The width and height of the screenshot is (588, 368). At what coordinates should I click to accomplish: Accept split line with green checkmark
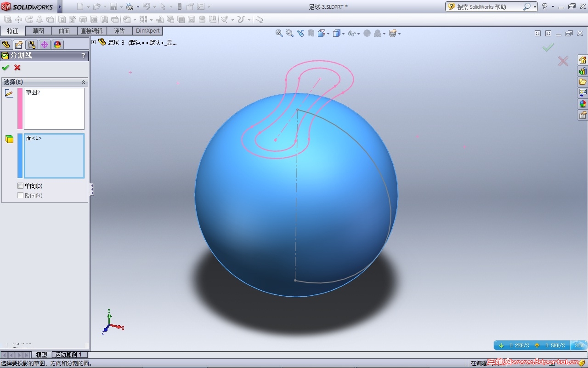pyautogui.click(x=6, y=68)
